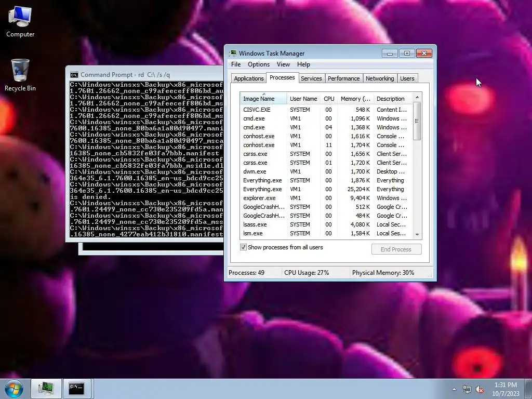Select Everything.exe row owned by SYSTEM
This screenshot has width=532, height=399.
[x=326, y=180]
